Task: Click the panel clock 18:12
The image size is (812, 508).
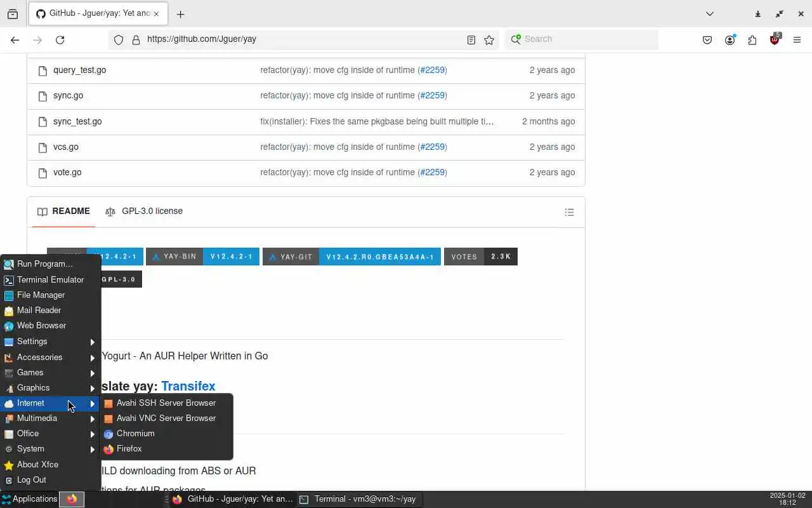Action: pyautogui.click(x=787, y=499)
